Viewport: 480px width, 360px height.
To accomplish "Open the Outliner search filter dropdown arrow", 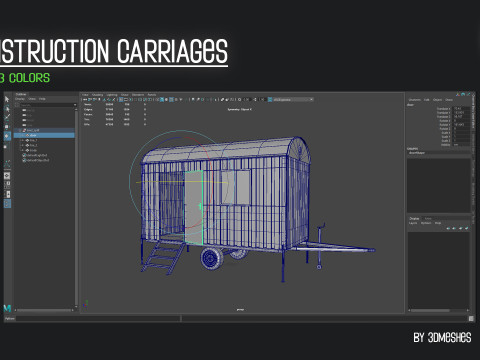I will coord(75,105).
